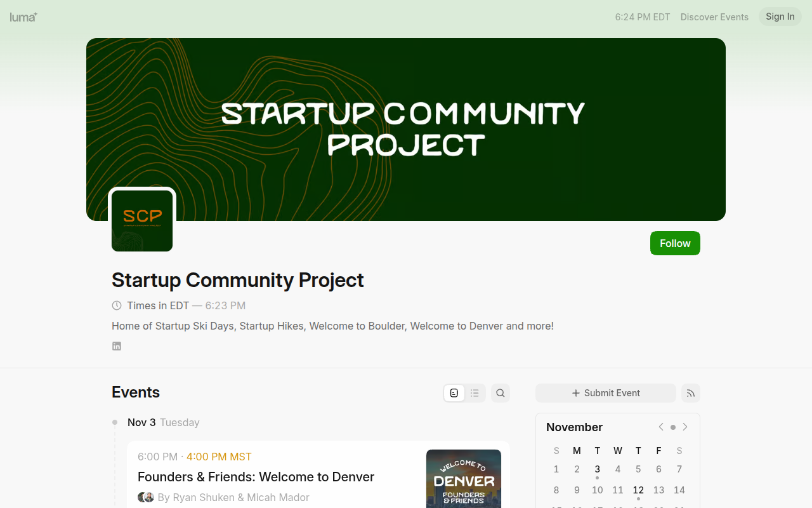
Task: Click the Startup Community Project banner image
Action: click(x=406, y=130)
